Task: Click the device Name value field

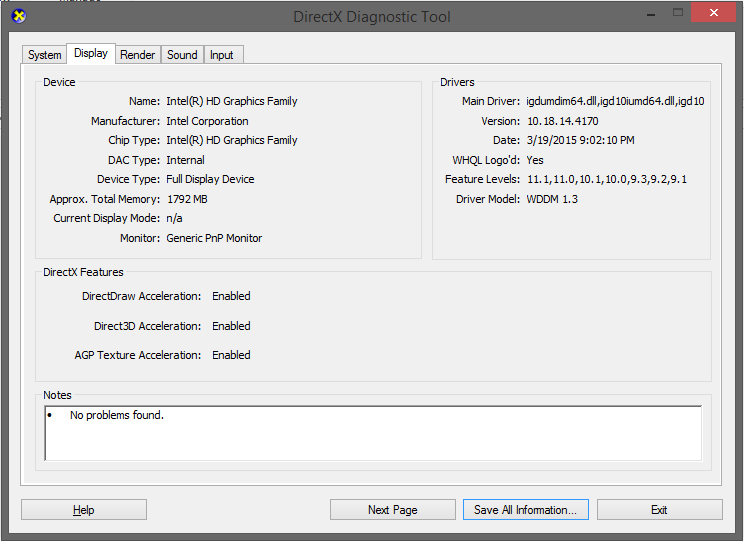Action: 232,101
